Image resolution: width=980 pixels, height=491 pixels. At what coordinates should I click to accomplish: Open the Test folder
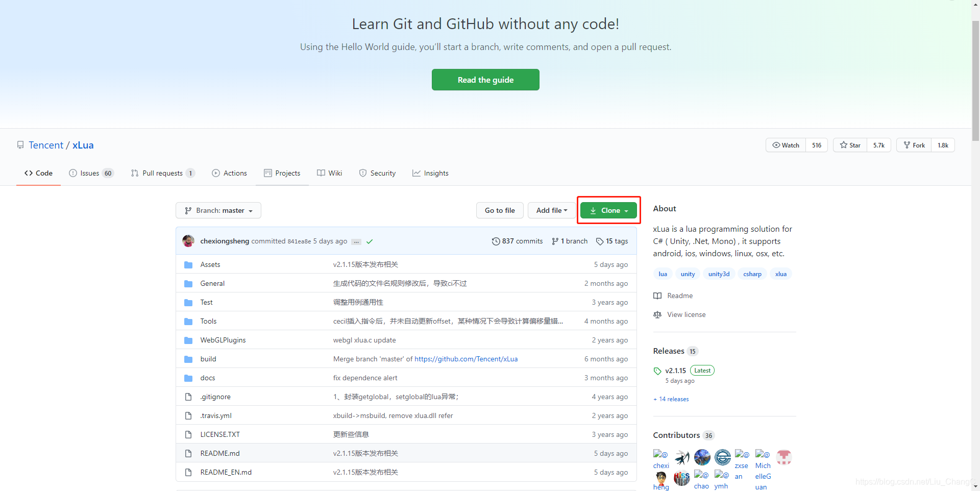206,302
